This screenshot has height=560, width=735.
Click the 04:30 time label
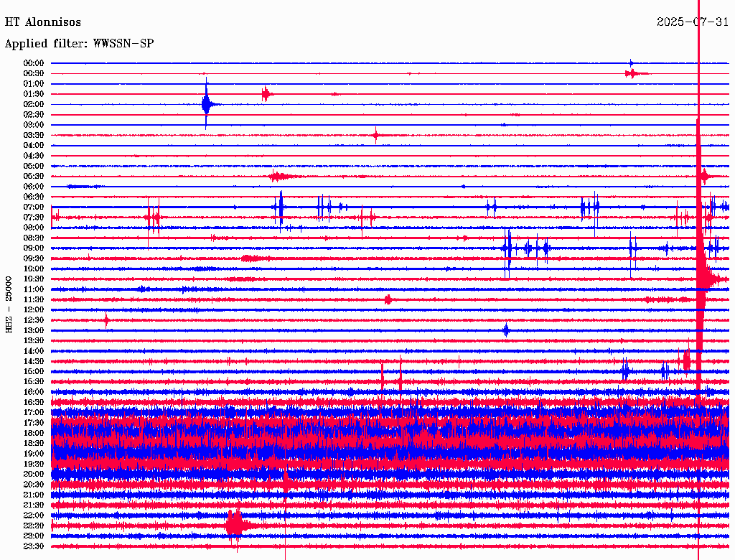34,156
